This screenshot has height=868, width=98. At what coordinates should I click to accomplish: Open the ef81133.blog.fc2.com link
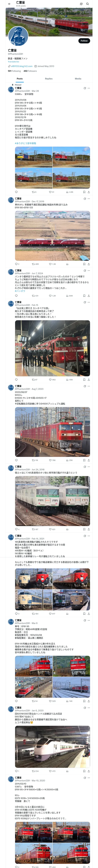22,66
